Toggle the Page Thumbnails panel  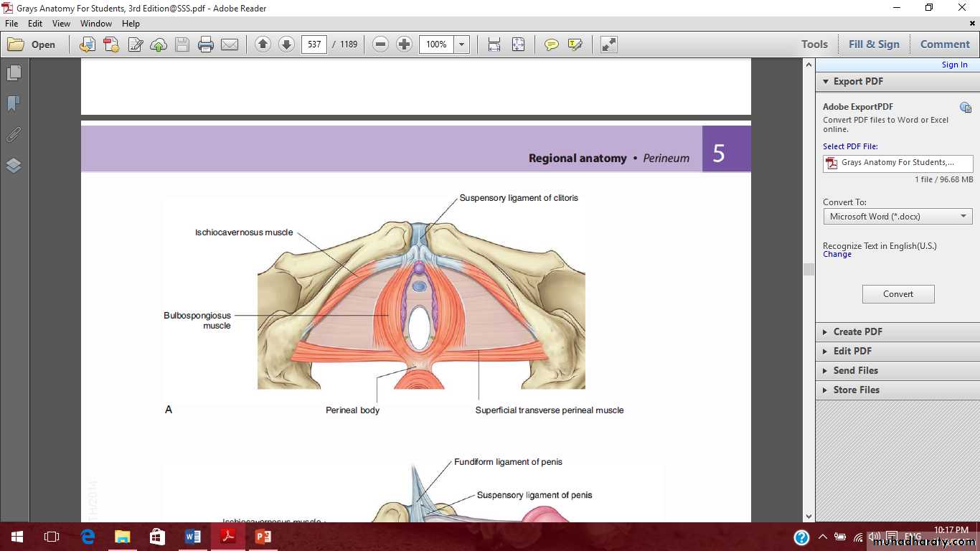14,73
